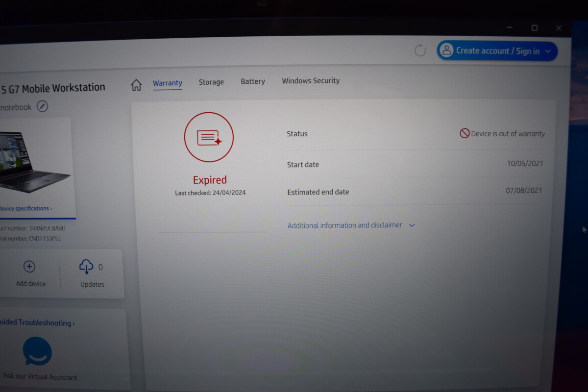The image size is (588, 392).
Task: Open the Updates cloud download icon
Action: click(x=86, y=267)
